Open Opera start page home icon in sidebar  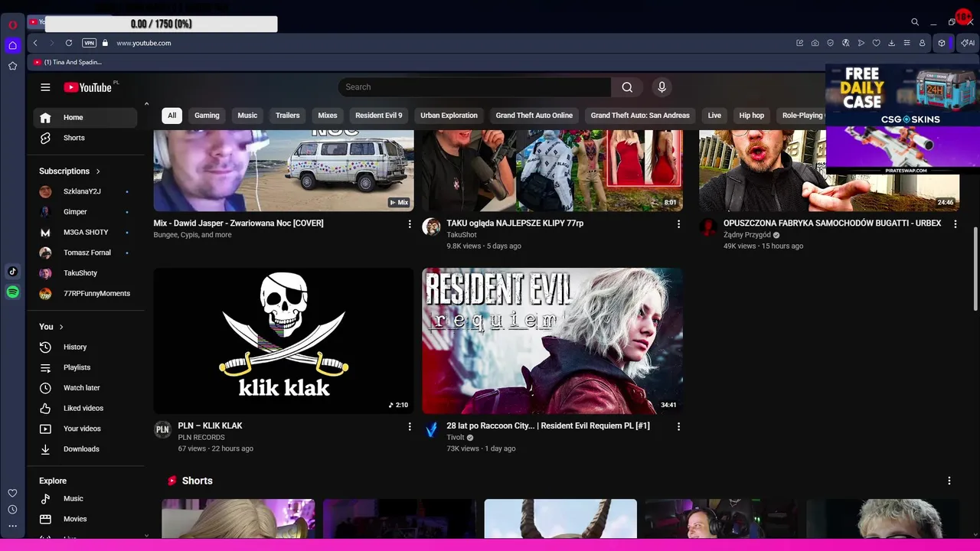12,45
